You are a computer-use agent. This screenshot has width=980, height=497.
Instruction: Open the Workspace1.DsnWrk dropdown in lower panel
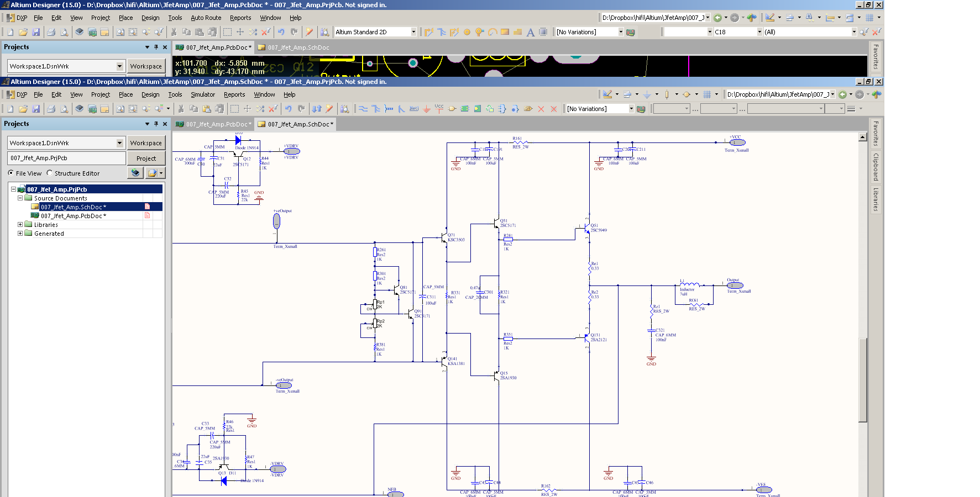pos(119,143)
